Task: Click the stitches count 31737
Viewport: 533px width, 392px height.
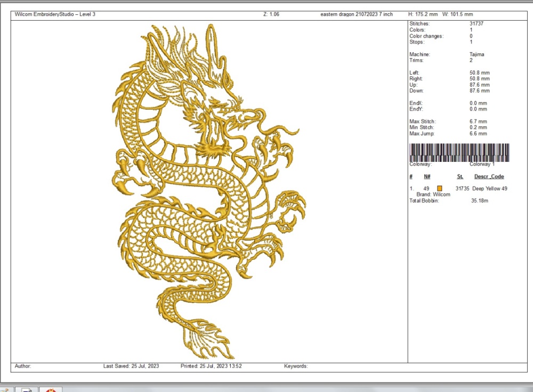Action: (477, 24)
